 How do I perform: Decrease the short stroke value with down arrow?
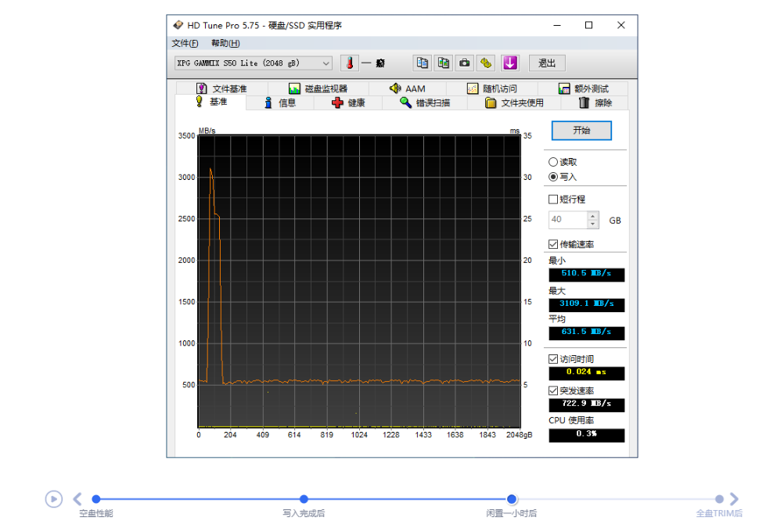(593, 224)
